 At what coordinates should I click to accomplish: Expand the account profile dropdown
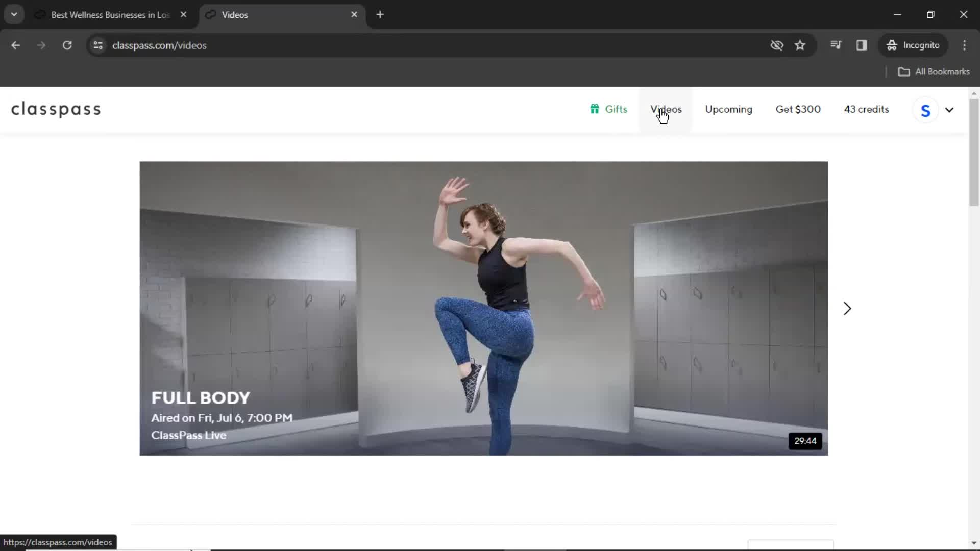[949, 110]
